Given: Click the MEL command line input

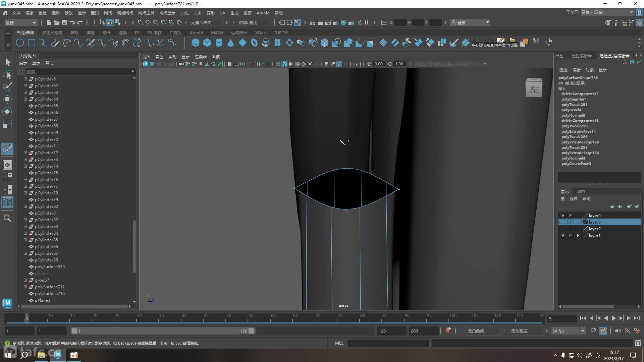Looking at the screenshot, I should (x=388, y=343).
